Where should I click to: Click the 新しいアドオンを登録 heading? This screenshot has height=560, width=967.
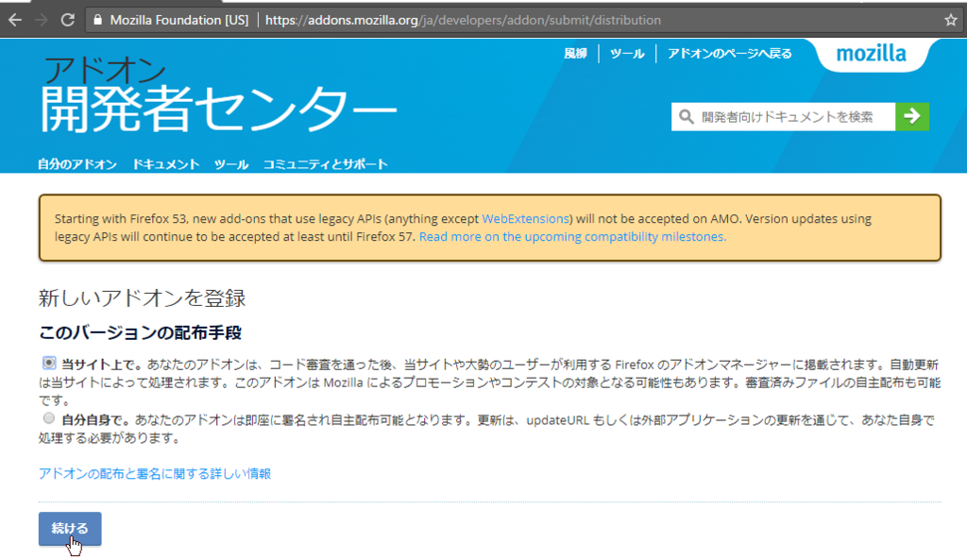142,297
